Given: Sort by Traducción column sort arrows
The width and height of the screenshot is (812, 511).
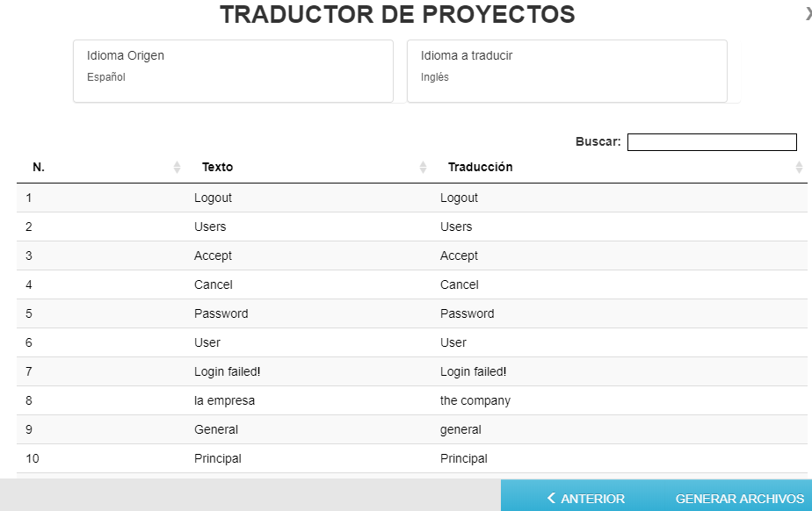Looking at the screenshot, I should click(799, 167).
